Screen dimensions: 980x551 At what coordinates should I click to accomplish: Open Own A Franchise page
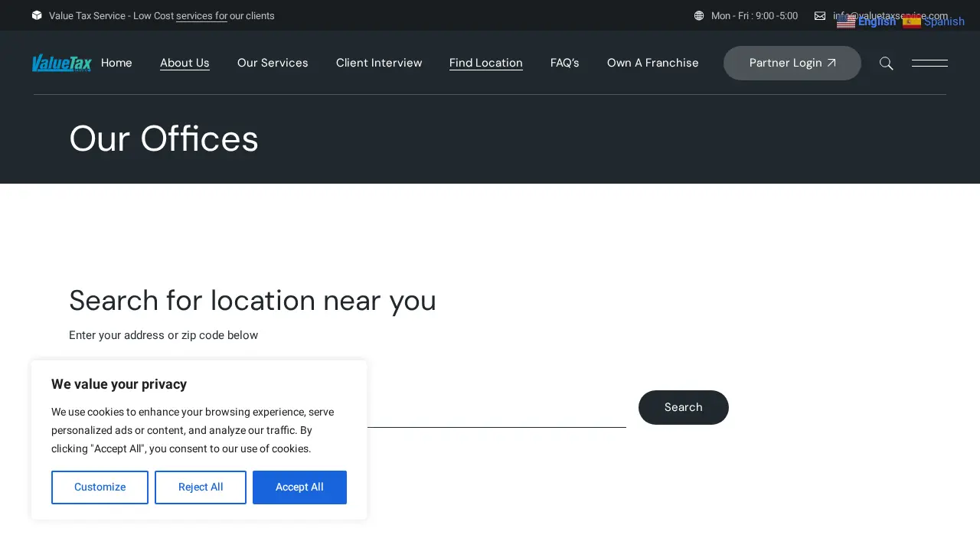(653, 63)
